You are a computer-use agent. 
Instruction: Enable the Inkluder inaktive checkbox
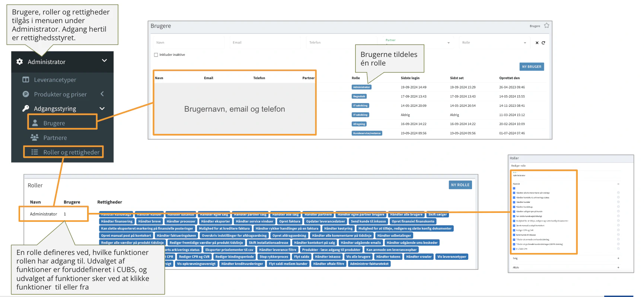pos(156,55)
